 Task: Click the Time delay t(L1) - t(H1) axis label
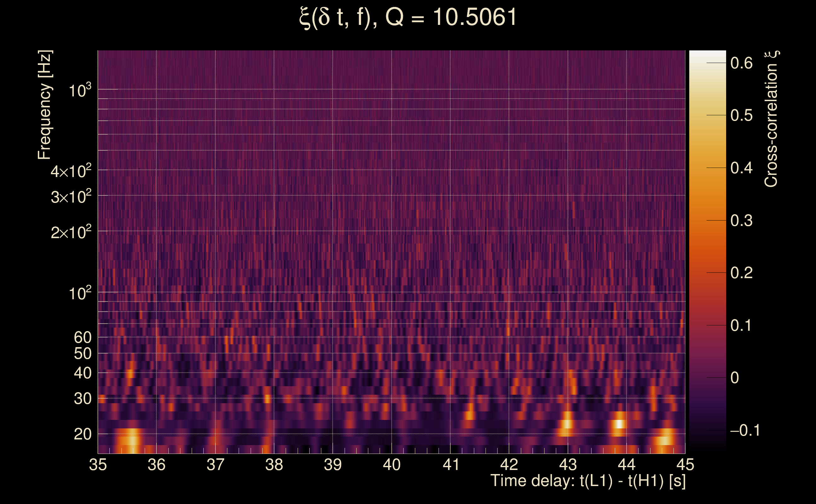(588, 481)
